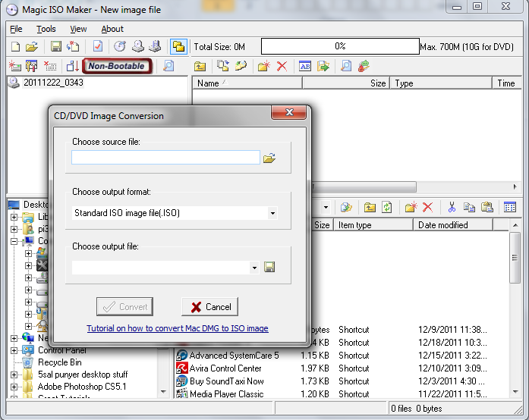The height and width of the screenshot is (420, 529).
Task: Click explorer red X delete icon
Action: 427,207
